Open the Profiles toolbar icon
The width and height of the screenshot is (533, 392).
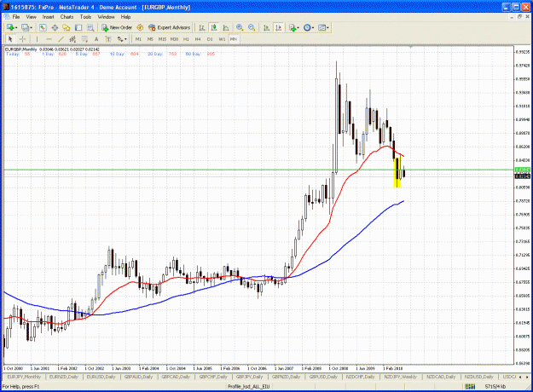coord(25,27)
